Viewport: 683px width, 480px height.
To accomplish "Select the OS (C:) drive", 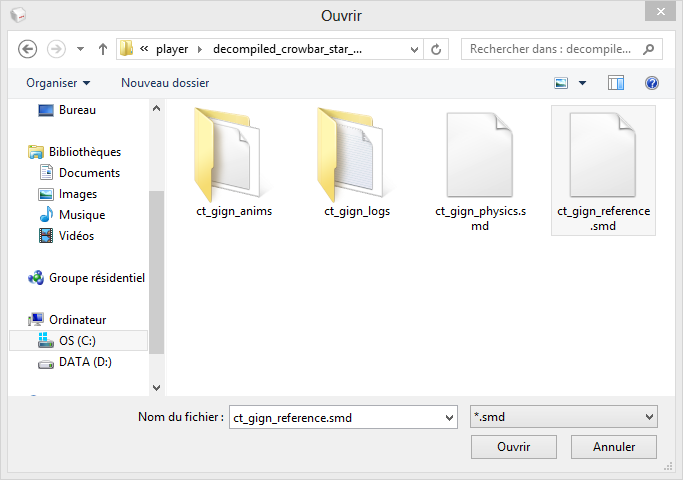I will coord(78,341).
